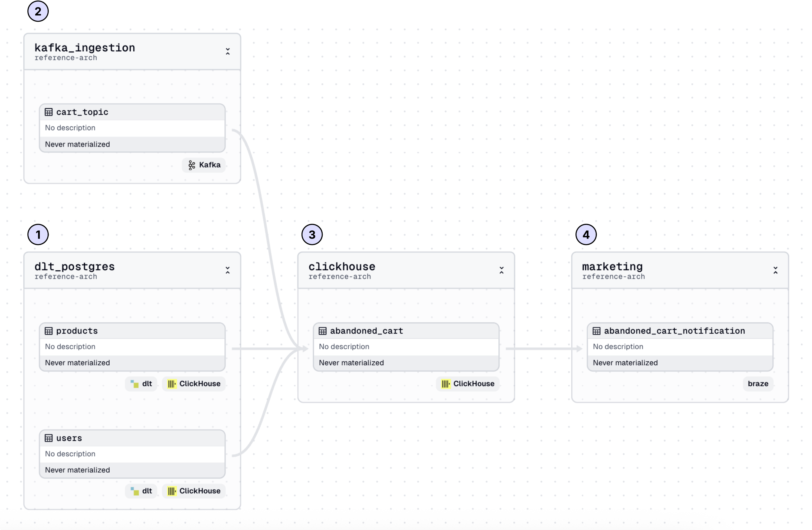Collapse the marketing group
812x530 pixels.
[775, 270]
